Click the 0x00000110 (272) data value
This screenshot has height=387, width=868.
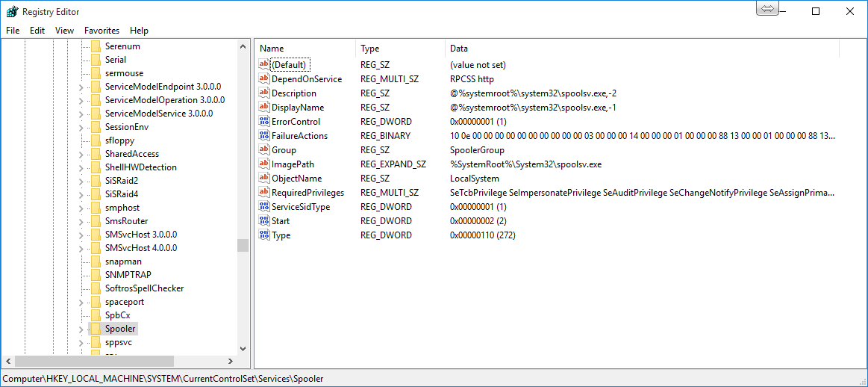[x=483, y=235]
